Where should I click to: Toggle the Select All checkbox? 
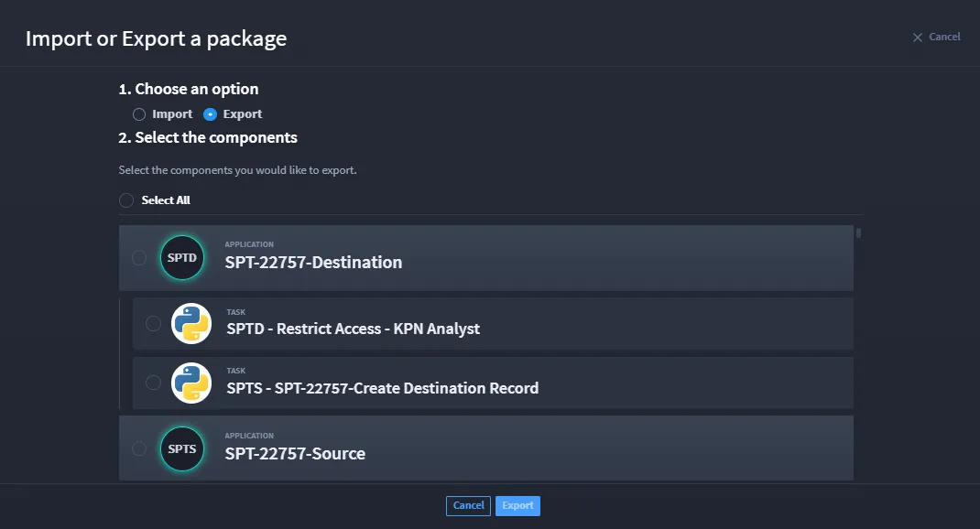click(x=126, y=200)
